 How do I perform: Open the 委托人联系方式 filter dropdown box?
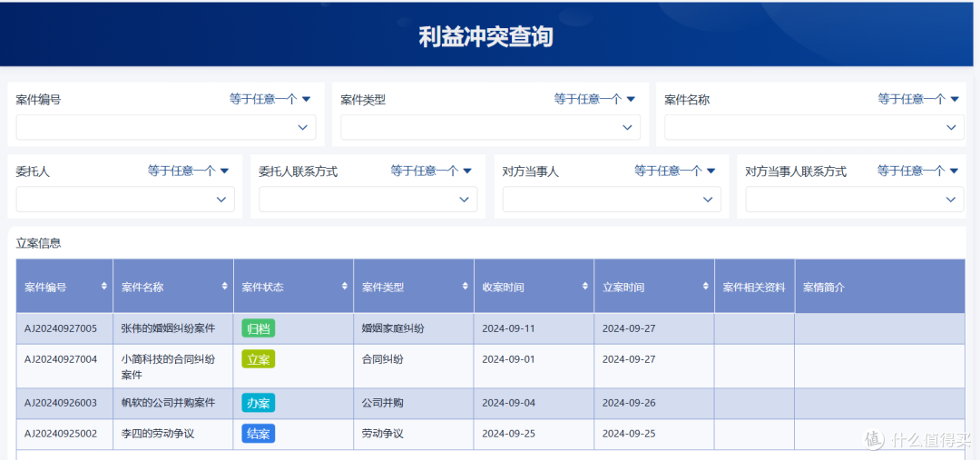368,200
